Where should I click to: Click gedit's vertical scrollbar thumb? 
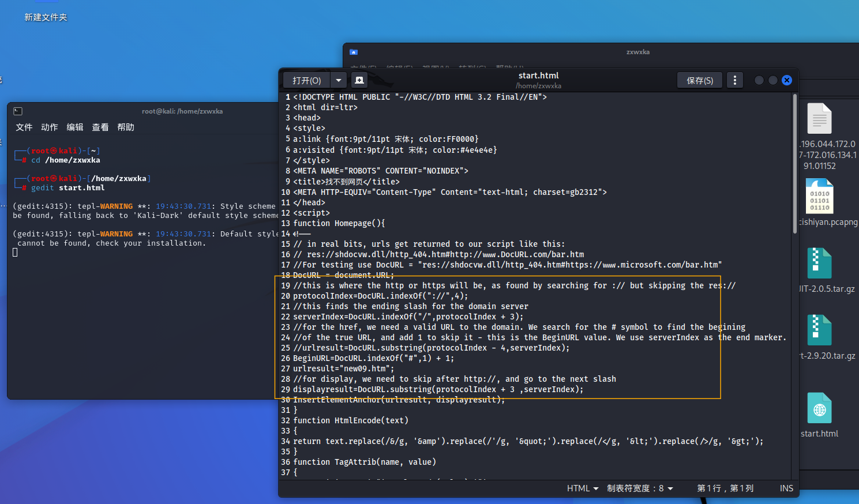794,164
